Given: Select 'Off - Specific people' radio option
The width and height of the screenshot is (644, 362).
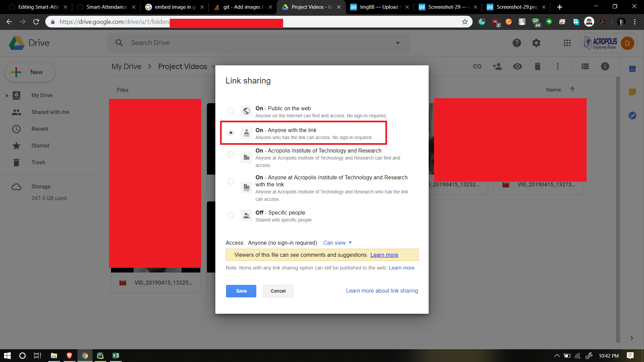Looking at the screenshot, I should click(x=231, y=215).
